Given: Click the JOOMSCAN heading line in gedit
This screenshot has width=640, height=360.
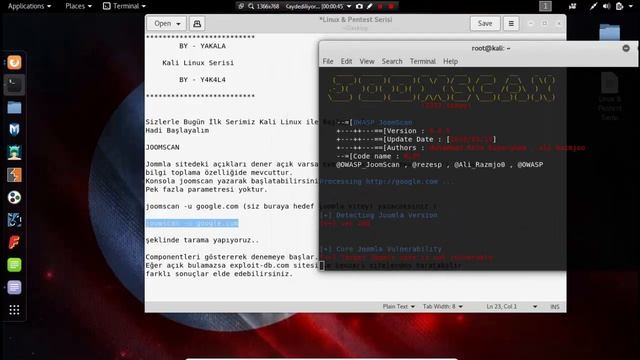Looking at the screenshot, I should [x=162, y=147].
